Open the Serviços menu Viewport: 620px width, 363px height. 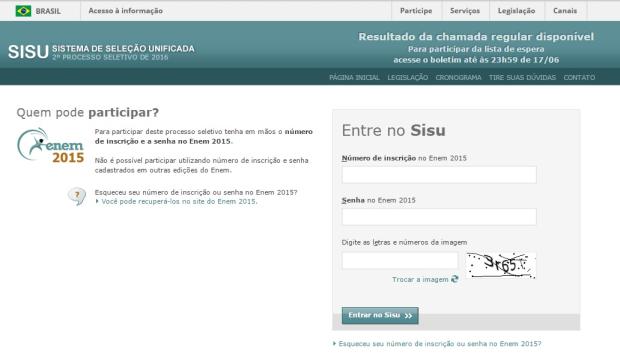point(465,11)
